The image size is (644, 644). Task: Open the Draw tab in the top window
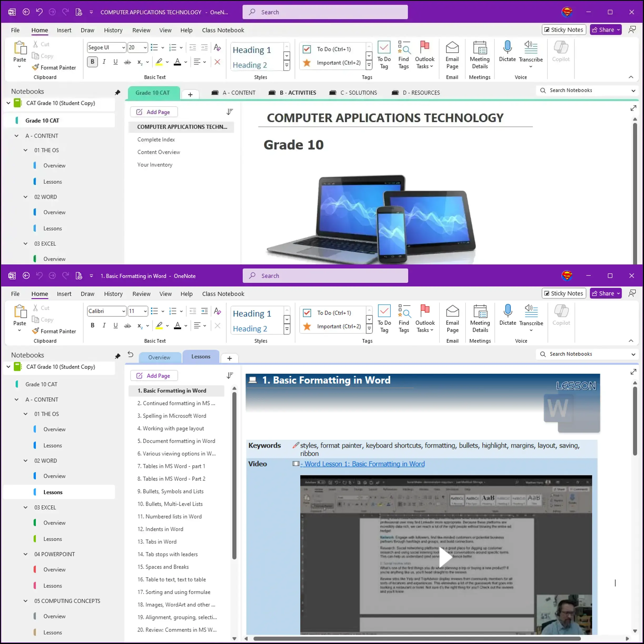(x=87, y=30)
